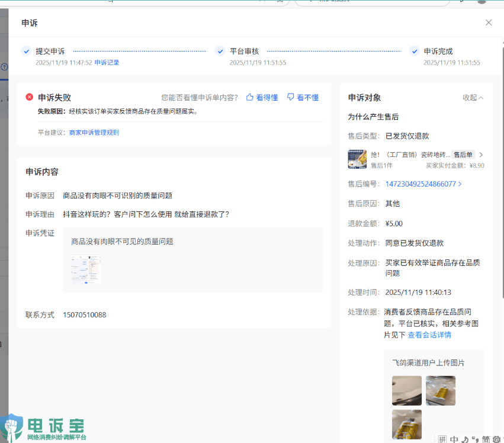View first user-uploaded image under 飞鸽渠道用户上传图片
Viewport: 504px width, 443px height.
coord(407,390)
